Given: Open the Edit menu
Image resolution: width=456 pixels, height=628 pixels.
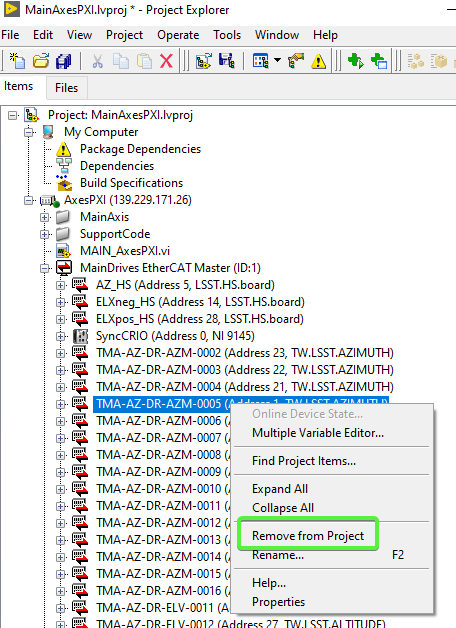Looking at the screenshot, I should pos(43,35).
